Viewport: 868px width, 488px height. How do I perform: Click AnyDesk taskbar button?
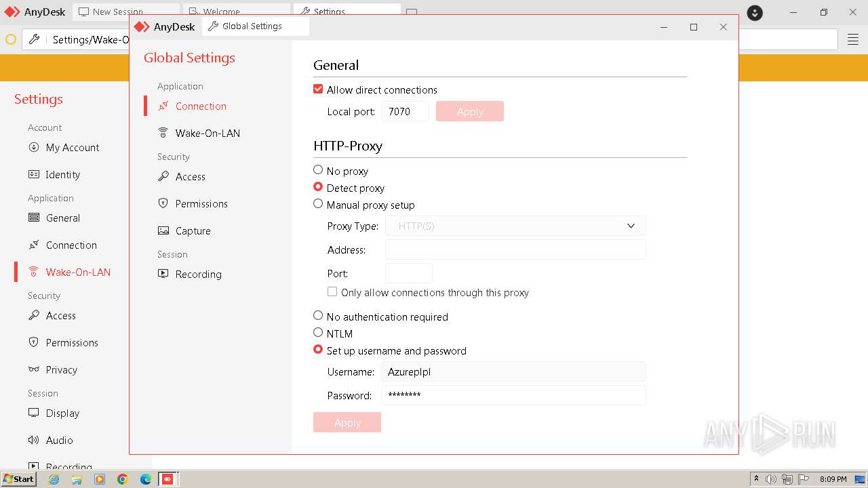[x=168, y=479]
